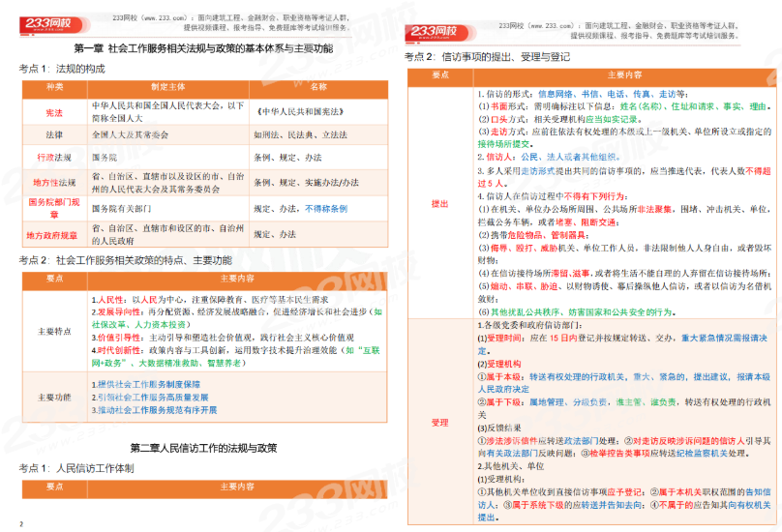
Task: Select the 受理 row label on right page
Action: point(439,422)
